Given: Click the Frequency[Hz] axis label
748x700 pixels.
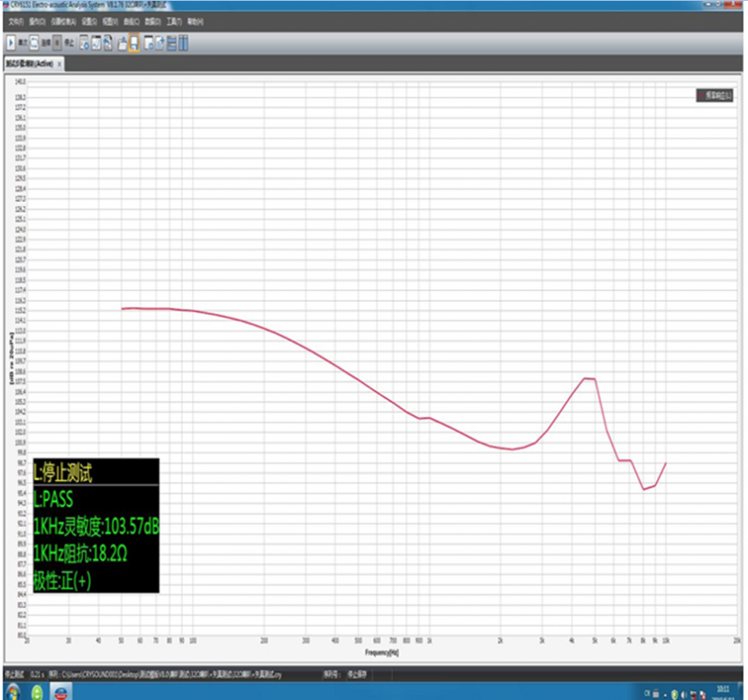Looking at the screenshot, I should [x=381, y=652].
